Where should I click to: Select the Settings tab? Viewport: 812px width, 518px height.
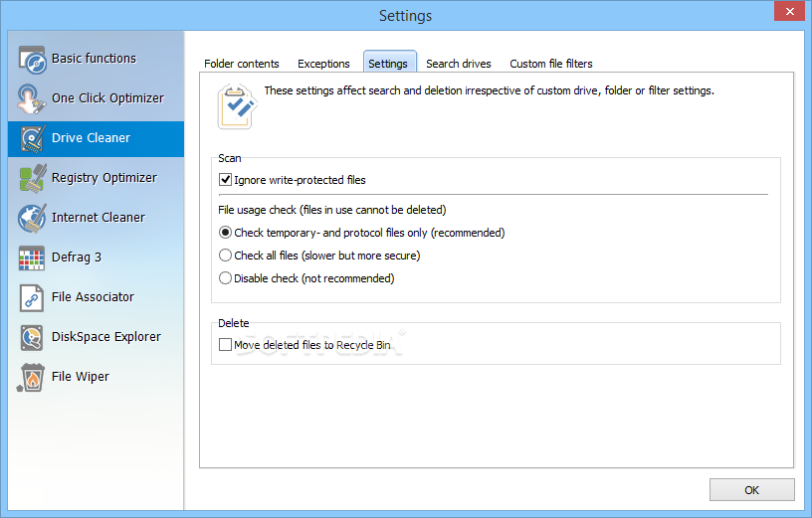coord(389,63)
